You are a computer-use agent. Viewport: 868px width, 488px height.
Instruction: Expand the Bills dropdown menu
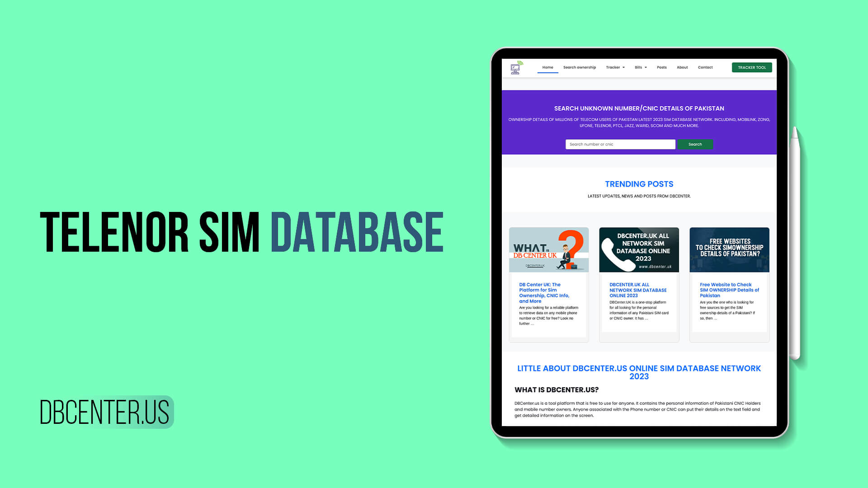(x=642, y=67)
